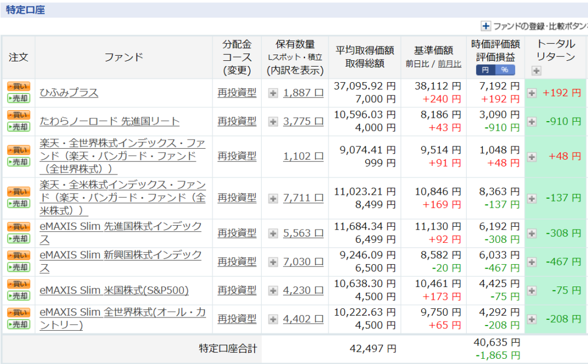Click 売却 for eMAXIS Slim 先進国株式インデックス
The image size is (588, 364).
tap(18, 238)
